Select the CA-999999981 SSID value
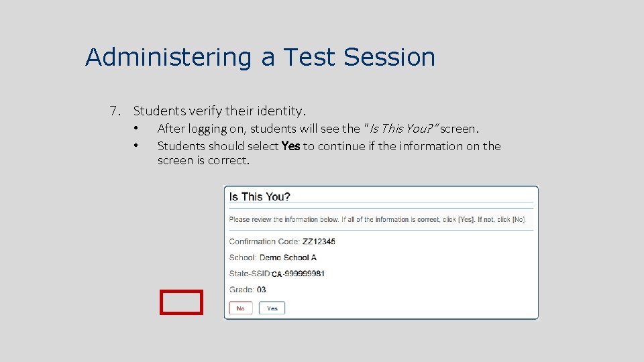The width and height of the screenshot is (644, 362). tap(299, 274)
